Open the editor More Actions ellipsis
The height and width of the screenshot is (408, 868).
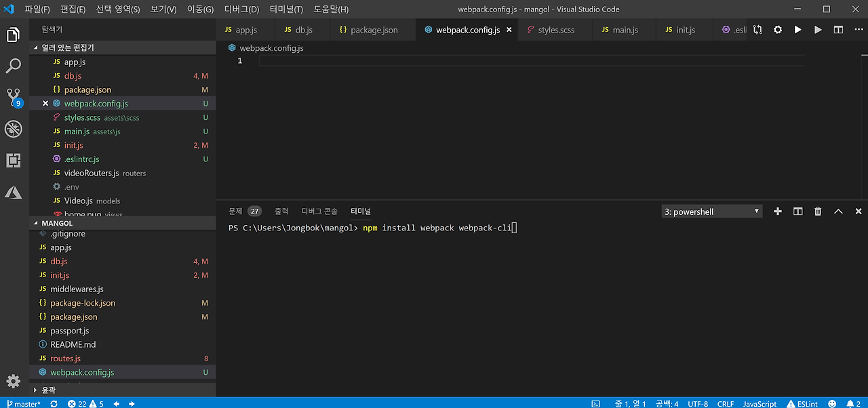pyautogui.click(x=857, y=30)
